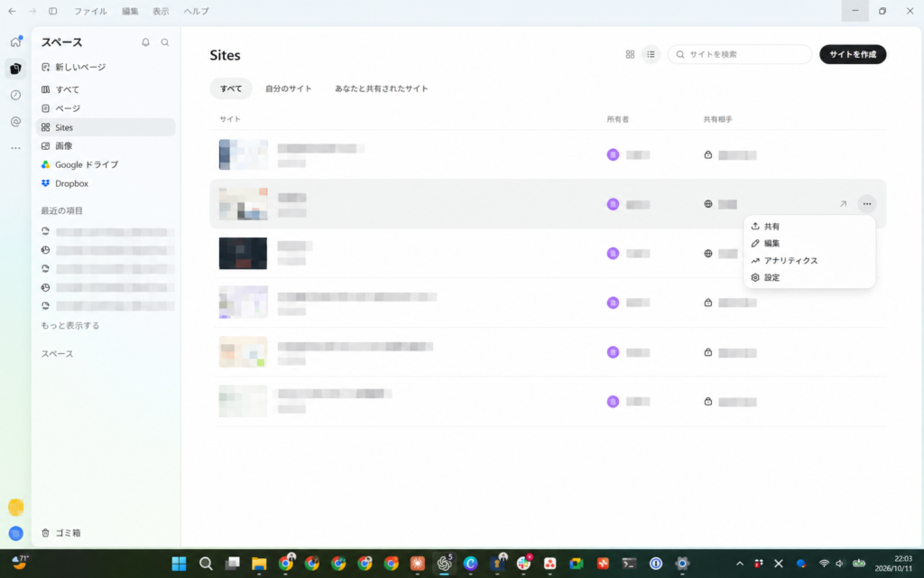Open Task View from the taskbar
This screenshot has height=578, width=924.
pyautogui.click(x=232, y=564)
